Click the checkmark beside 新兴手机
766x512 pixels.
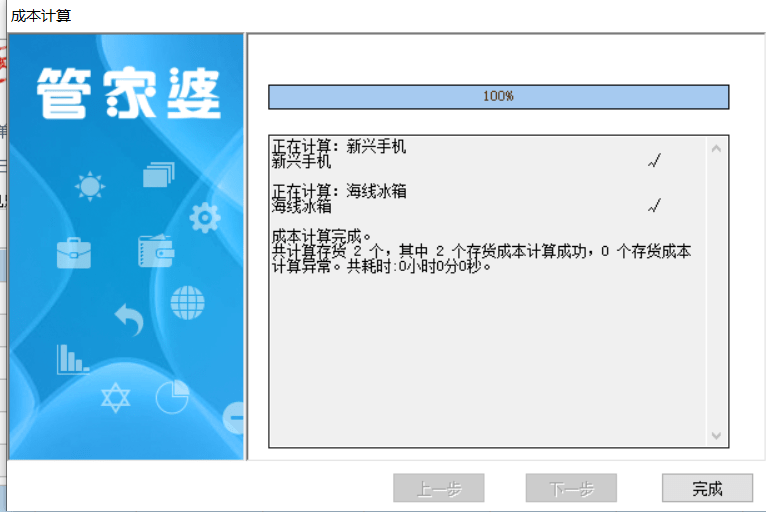pos(655,161)
